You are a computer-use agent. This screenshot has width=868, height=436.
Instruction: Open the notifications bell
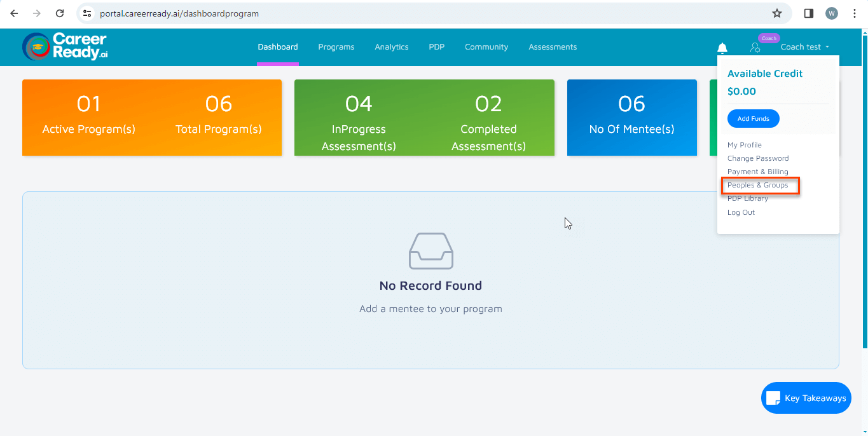pyautogui.click(x=722, y=48)
